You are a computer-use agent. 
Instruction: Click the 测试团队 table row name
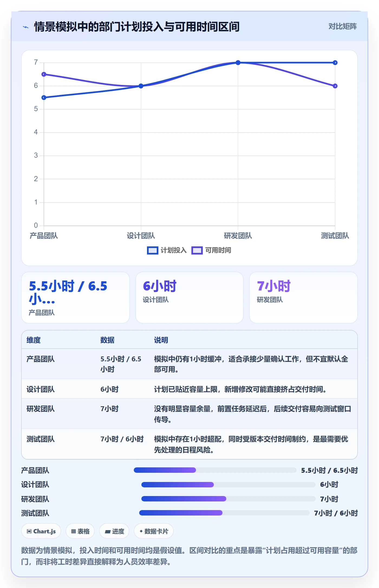click(41, 439)
